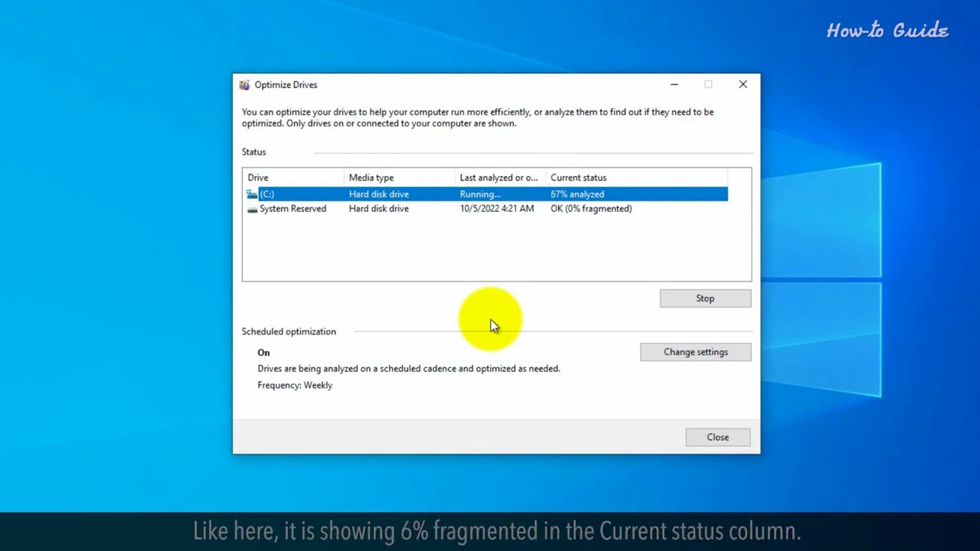Viewport: 980px width, 551px height.
Task: Click the Frequency: Weekly text
Action: tap(295, 386)
